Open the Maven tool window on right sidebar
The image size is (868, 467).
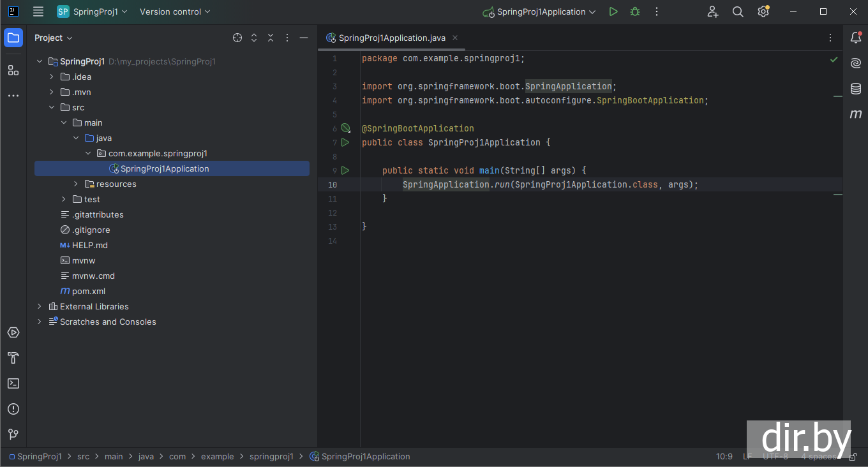click(856, 114)
